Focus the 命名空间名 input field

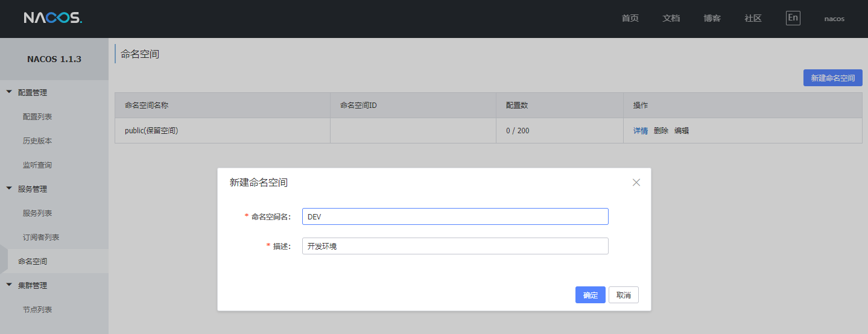click(x=455, y=216)
